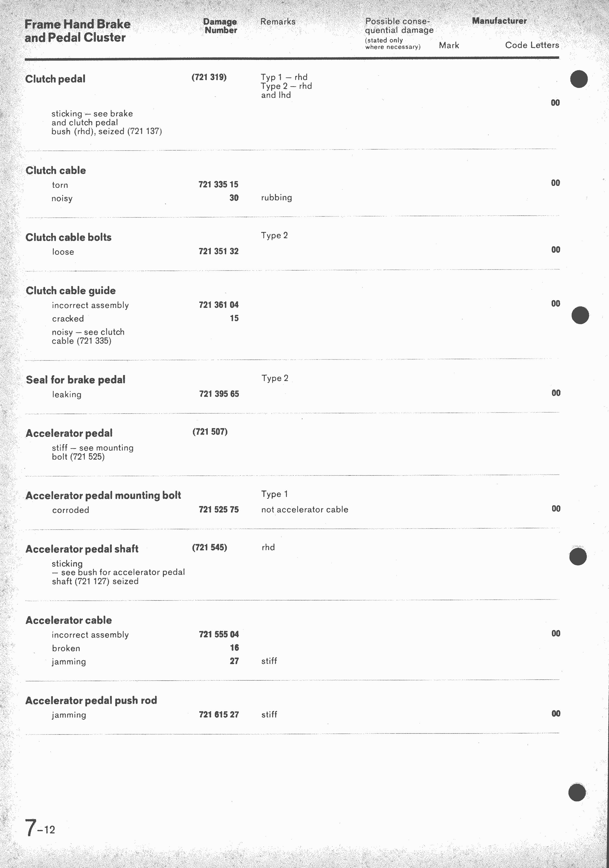Click the Clutch pedal heading
The width and height of the screenshot is (609, 868).
55,79
